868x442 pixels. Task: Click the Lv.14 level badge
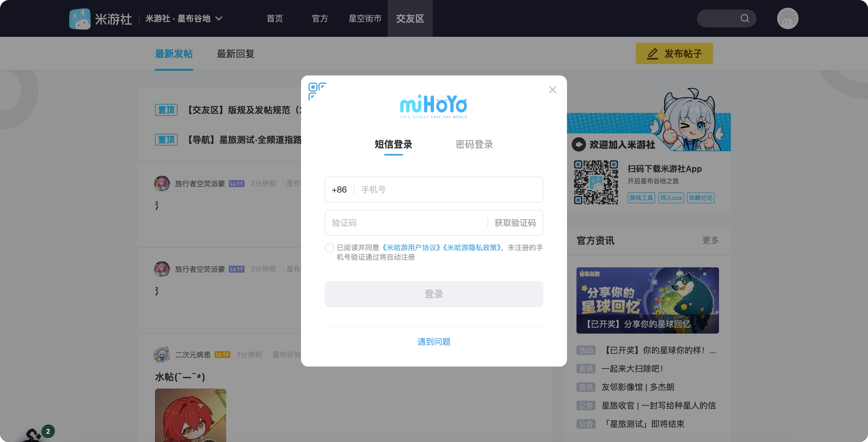[x=222, y=354]
